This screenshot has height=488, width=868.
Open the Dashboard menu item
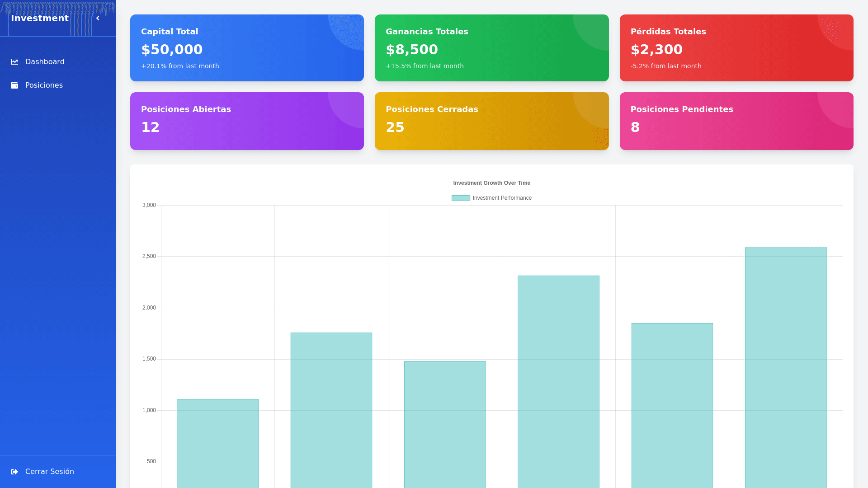[x=45, y=62]
